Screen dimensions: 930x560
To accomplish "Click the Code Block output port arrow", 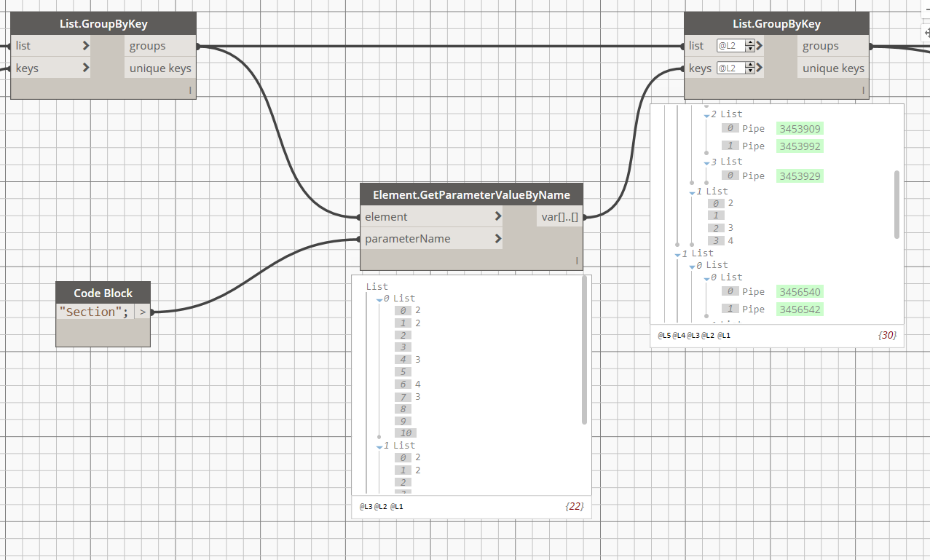I will (142, 312).
